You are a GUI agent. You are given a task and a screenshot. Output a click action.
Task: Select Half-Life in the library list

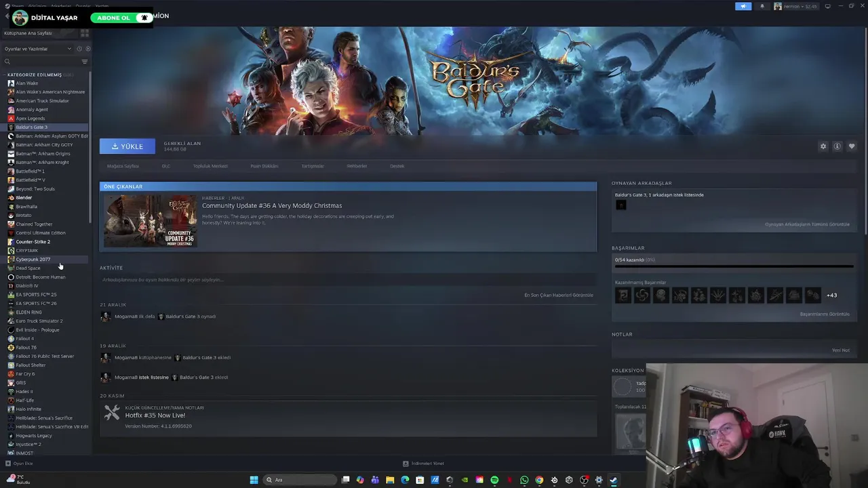[x=25, y=401]
